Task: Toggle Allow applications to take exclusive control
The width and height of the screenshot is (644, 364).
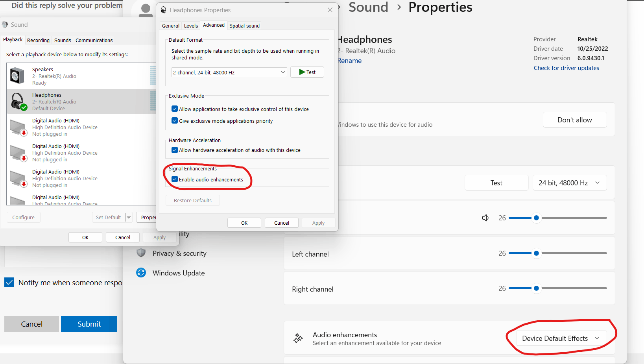Action: tap(175, 109)
